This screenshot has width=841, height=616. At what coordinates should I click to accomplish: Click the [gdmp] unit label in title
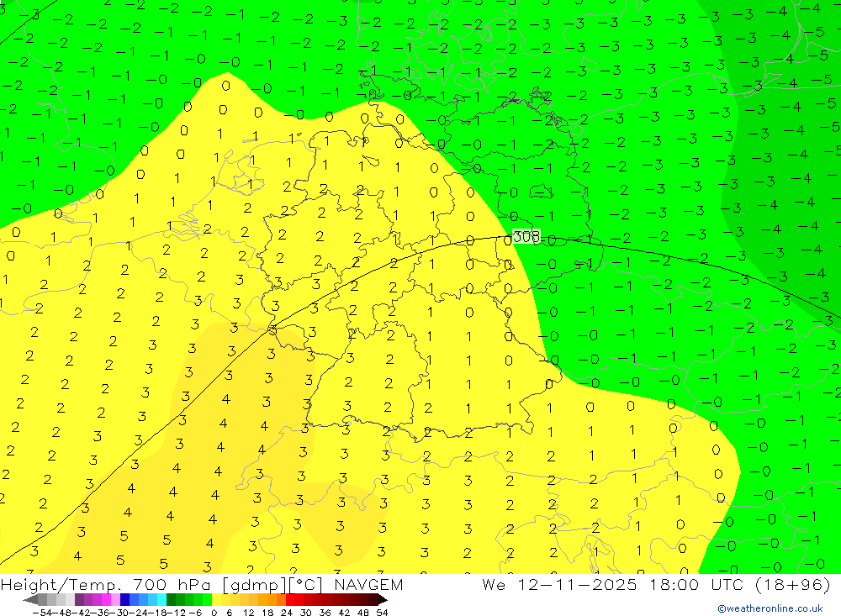tap(253, 584)
